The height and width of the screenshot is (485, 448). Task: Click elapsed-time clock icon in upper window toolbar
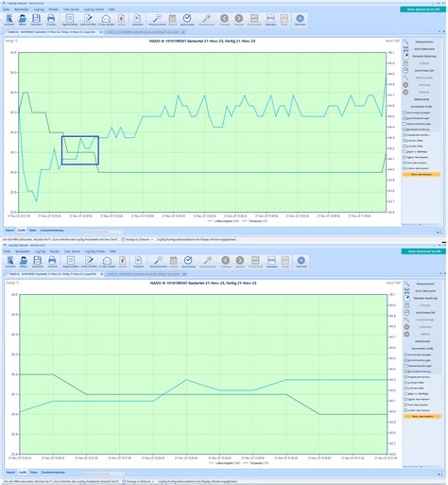pos(187,20)
